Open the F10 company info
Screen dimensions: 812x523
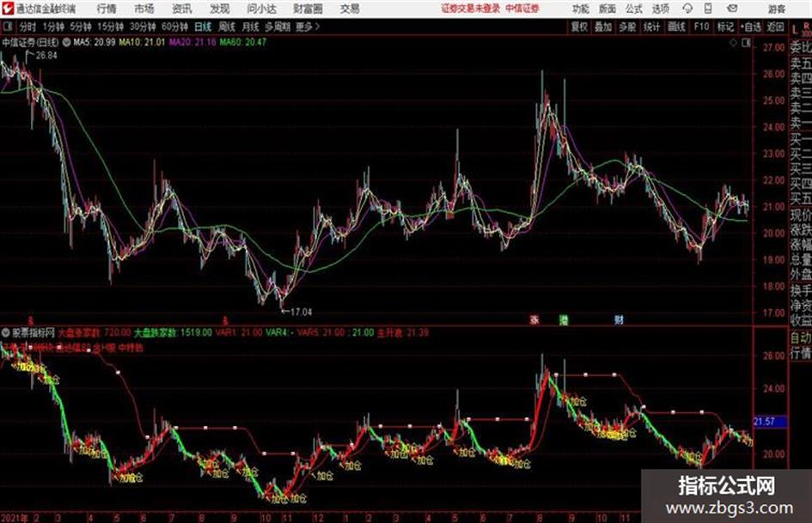[x=701, y=27]
